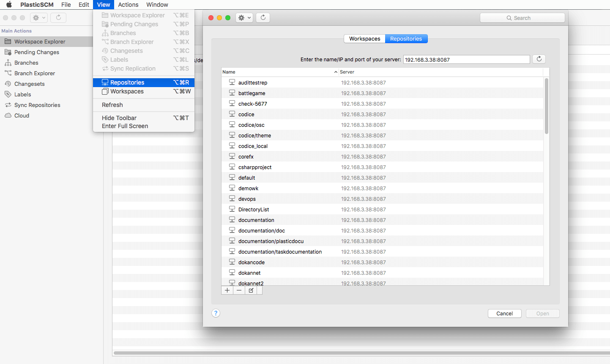Choose Hide Toolbar in View menu
Screen dimensions: 610x364
point(144,118)
